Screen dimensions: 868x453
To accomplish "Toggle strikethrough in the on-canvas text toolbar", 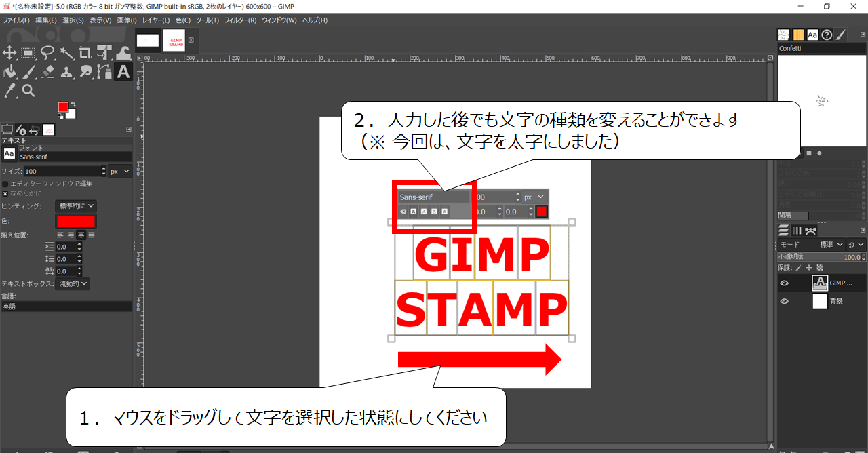I will (445, 212).
